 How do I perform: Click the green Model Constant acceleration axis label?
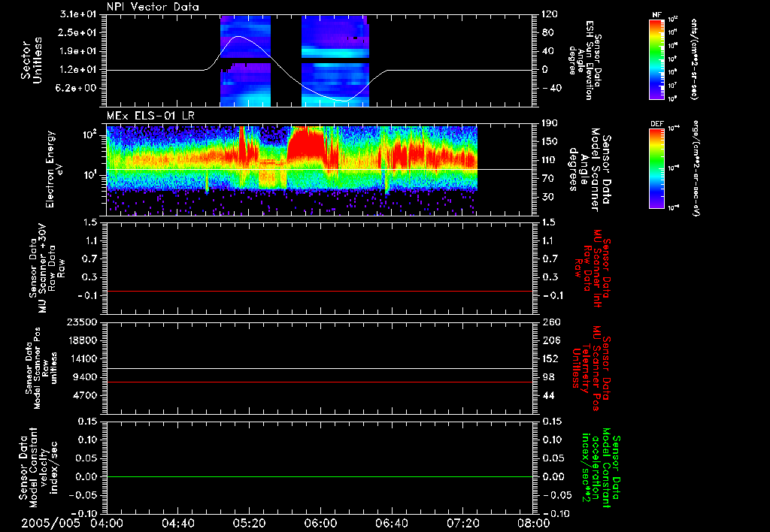pos(601,470)
